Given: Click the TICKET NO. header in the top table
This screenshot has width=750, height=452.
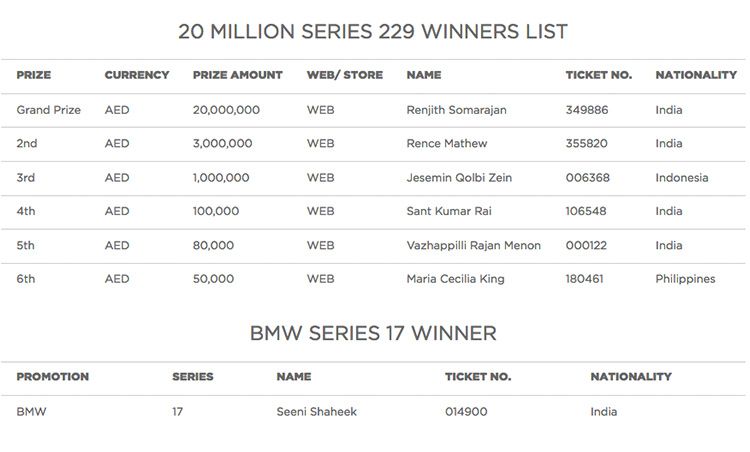Looking at the screenshot, I should pos(598,75).
